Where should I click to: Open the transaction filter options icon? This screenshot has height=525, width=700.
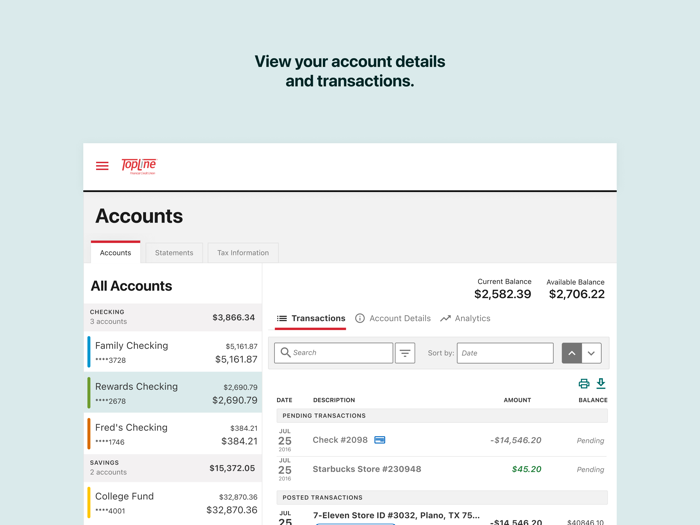[x=405, y=353]
